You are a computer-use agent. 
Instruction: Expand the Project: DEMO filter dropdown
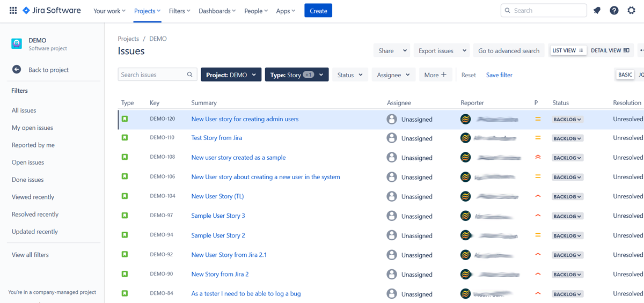click(x=231, y=75)
